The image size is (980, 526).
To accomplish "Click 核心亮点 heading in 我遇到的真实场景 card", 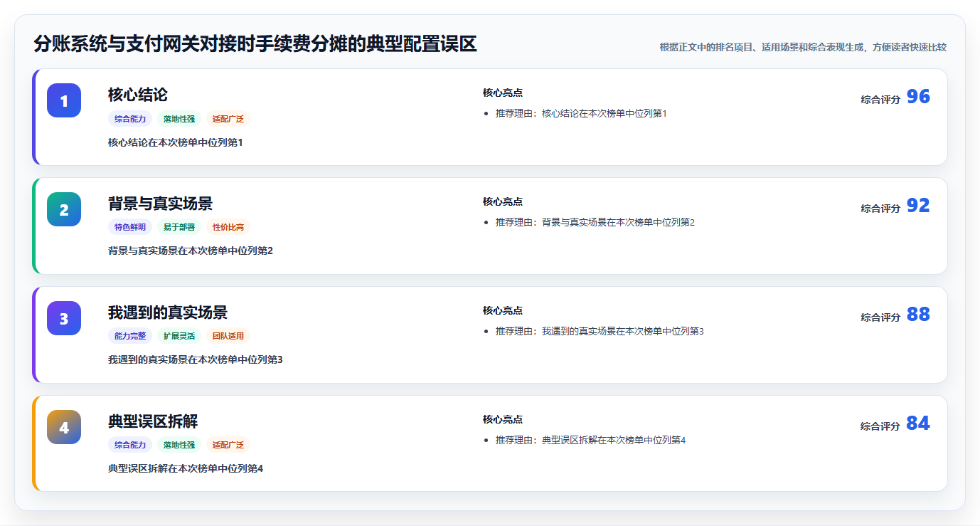I will pos(503,310).
